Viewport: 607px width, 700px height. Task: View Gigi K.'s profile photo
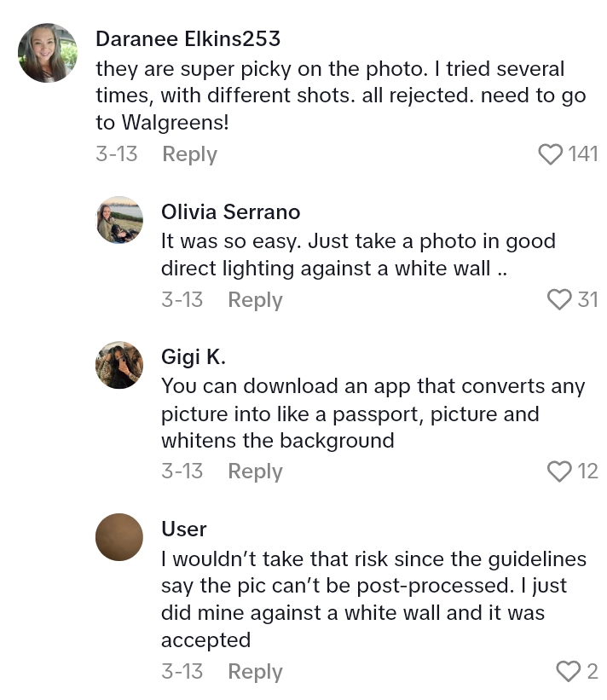[119, 365]
